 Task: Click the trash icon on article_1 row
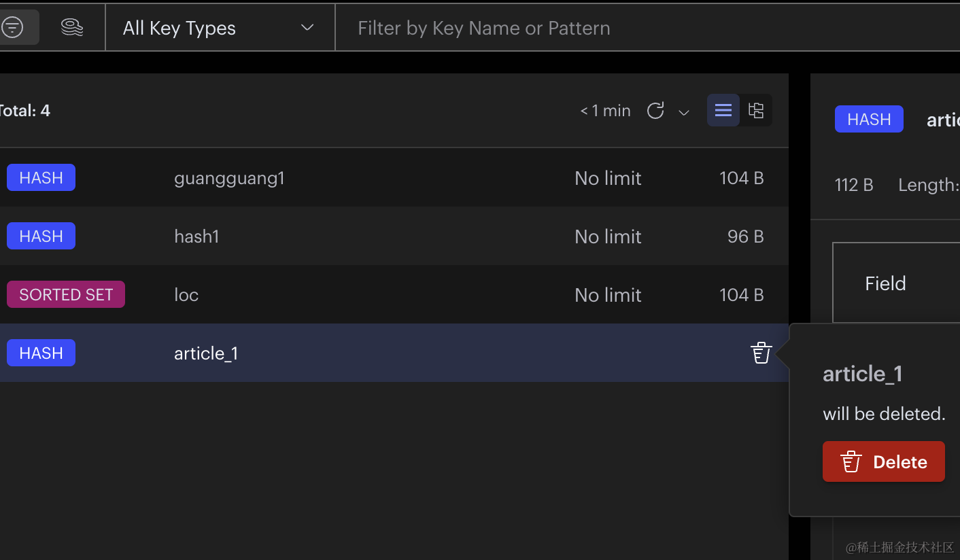(761, 353)
